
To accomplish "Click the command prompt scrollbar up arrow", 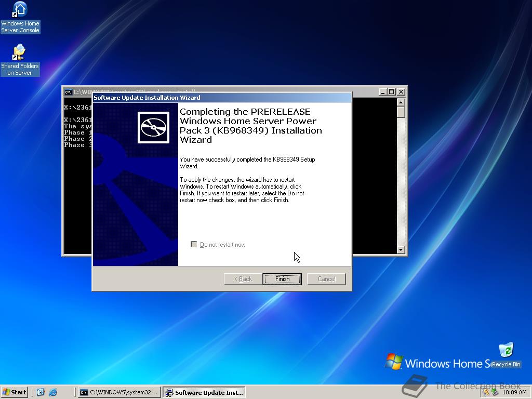I will pos(401,102).
